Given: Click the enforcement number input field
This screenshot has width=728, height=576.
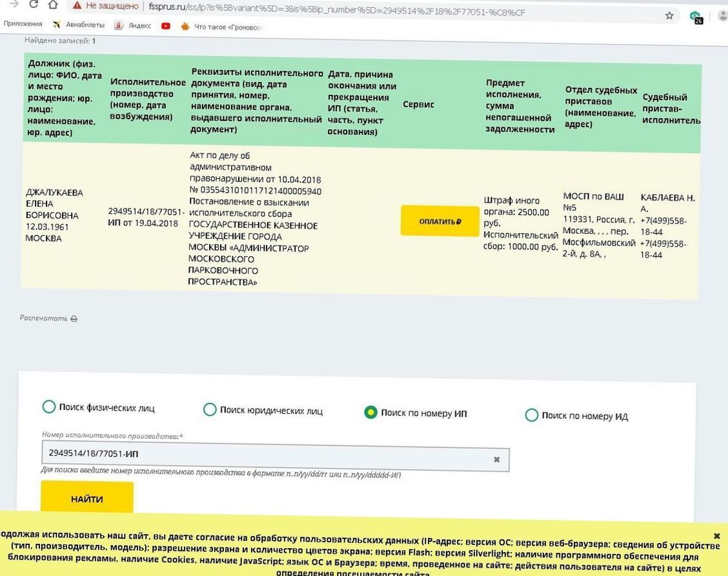Looking at the screenshot, I should pyautogui.click(x=276, y=456).
